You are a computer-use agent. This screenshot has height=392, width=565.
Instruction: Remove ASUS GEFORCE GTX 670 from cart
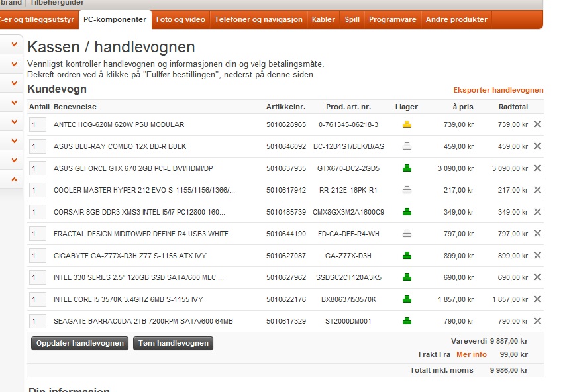click(x=537, y=168)
